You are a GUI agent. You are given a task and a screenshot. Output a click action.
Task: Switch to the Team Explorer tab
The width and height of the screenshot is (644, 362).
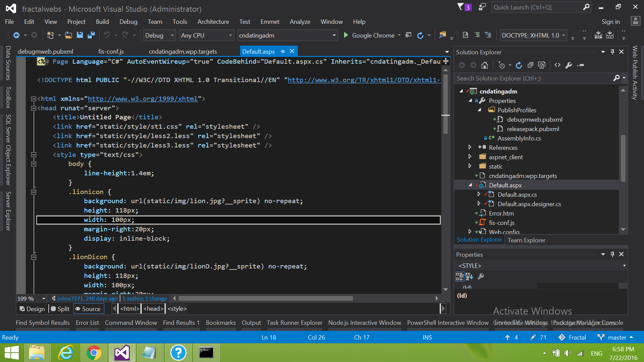(526, 240)
